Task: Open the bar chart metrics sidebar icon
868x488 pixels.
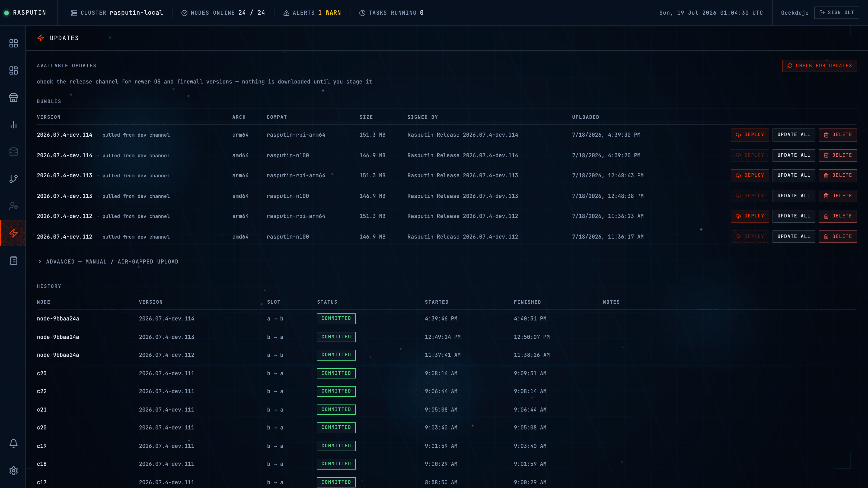Action: [14, 125]
